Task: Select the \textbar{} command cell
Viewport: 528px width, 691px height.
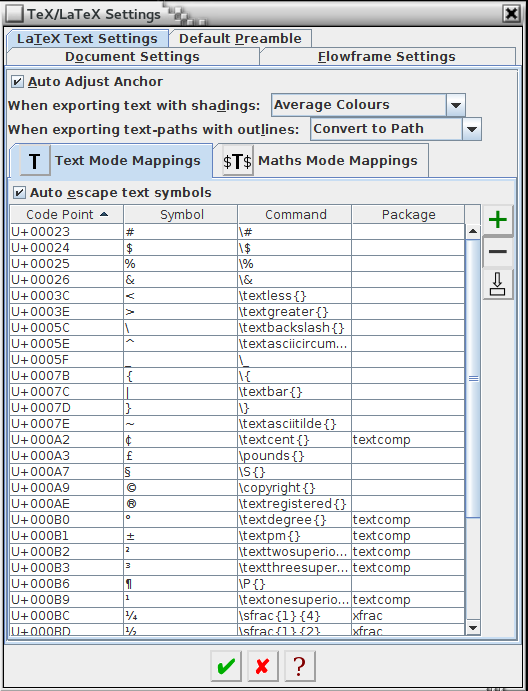Action: (x=295, y=392)
